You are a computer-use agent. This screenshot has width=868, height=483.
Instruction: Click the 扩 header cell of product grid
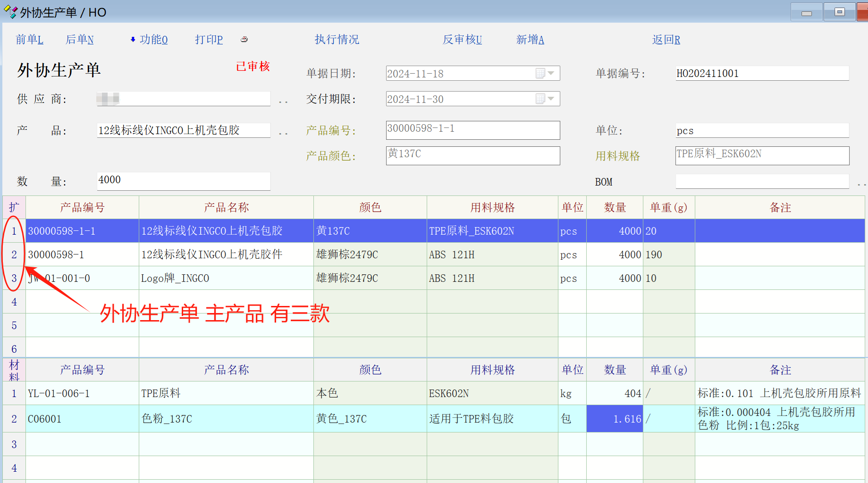point(14,207)
